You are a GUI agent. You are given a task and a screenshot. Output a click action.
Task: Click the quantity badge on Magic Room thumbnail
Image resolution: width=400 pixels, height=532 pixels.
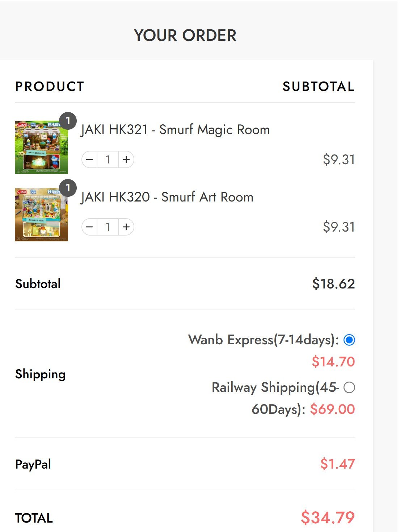coord(68,121)
